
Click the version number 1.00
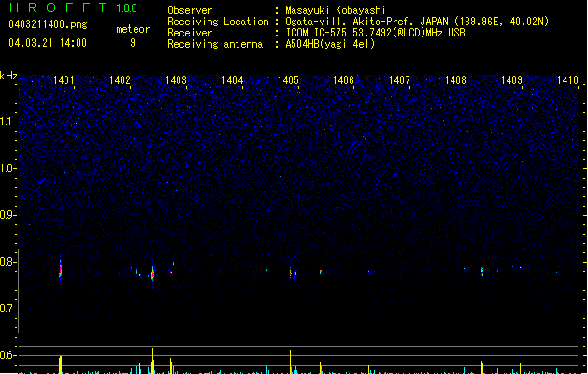tap(127, 8)
